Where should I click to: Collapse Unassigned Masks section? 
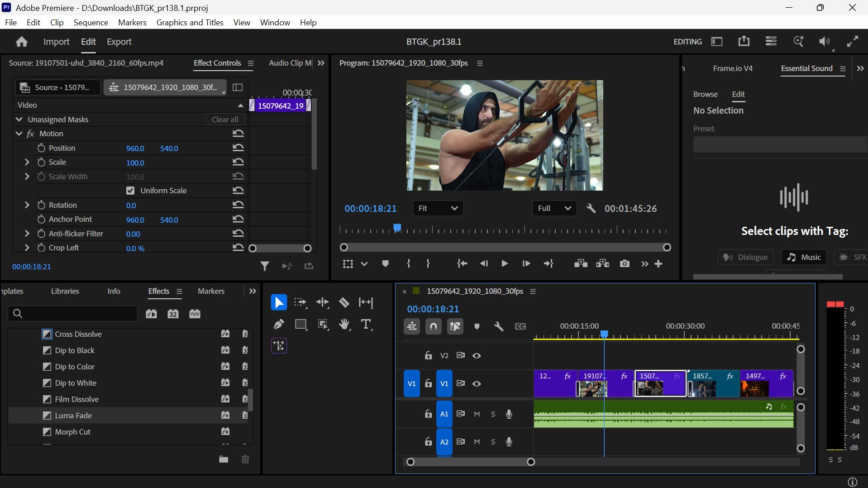click(19, 119)
